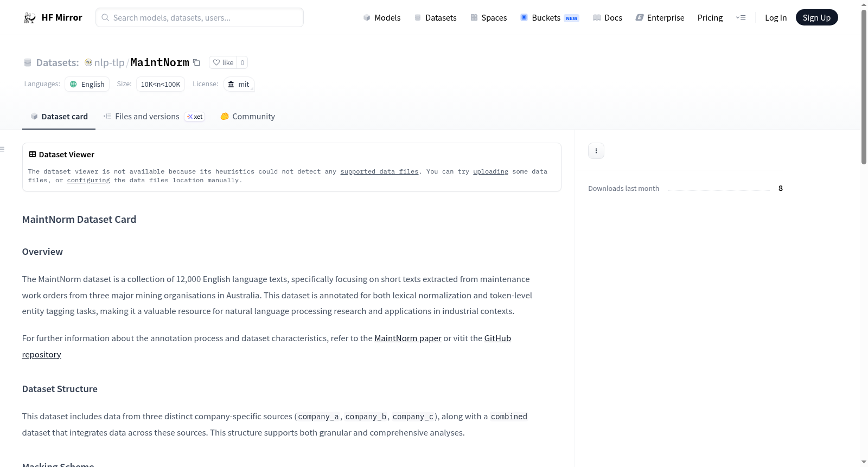Go to Spaces in navbar
Image resolution: width=868 pixels, height=467 pixels.
489,18
